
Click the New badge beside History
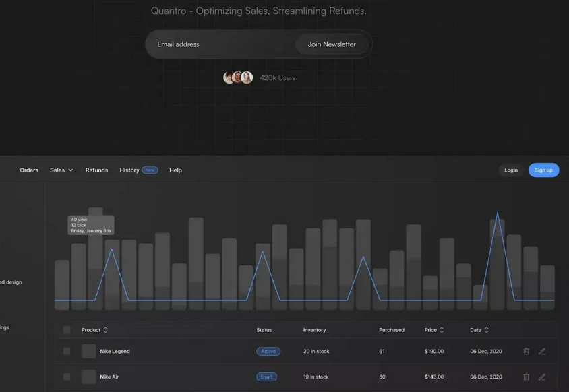coord(148,170)
